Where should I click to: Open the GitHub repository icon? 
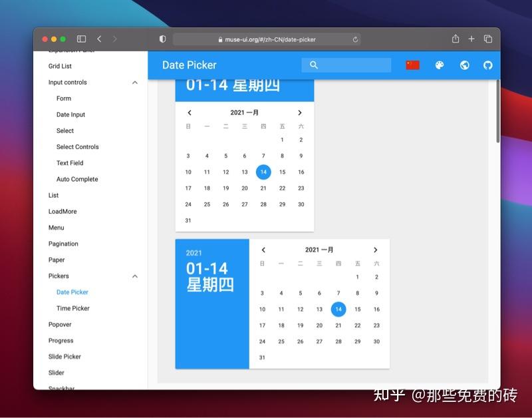click(x=487, y=65)
